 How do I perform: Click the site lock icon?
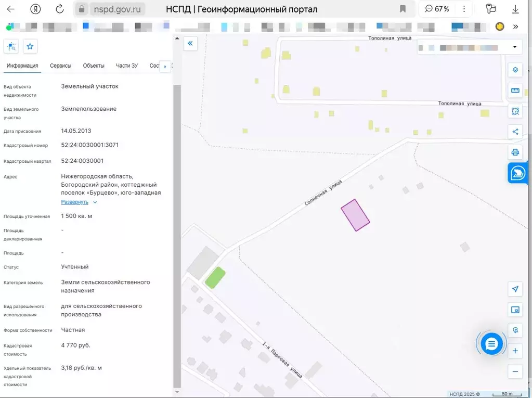point(82,9)
